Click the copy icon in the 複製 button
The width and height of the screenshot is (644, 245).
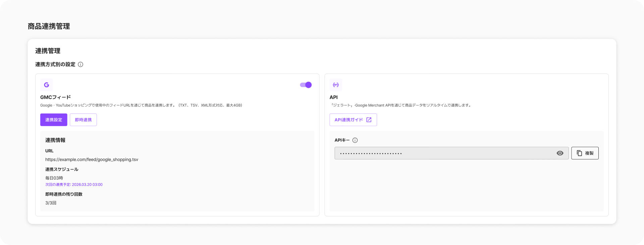579,153
